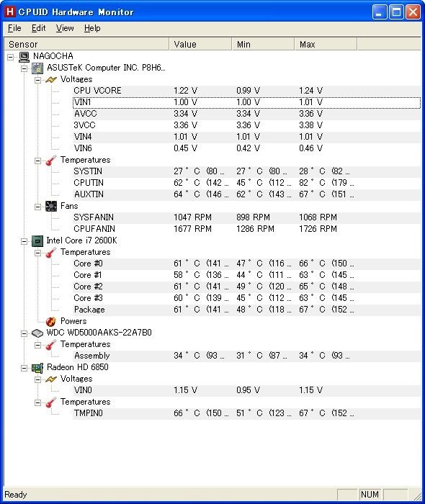The image size is (425, 504).
Task: Open the View menu
Action: (65, 28)
